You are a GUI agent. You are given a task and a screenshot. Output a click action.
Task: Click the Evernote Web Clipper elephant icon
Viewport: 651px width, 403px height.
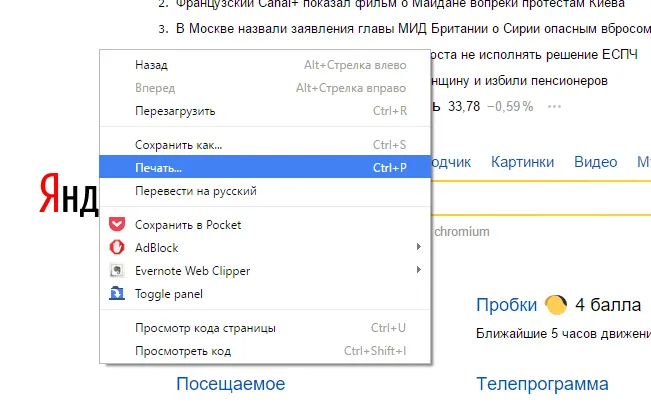[117, 270]
